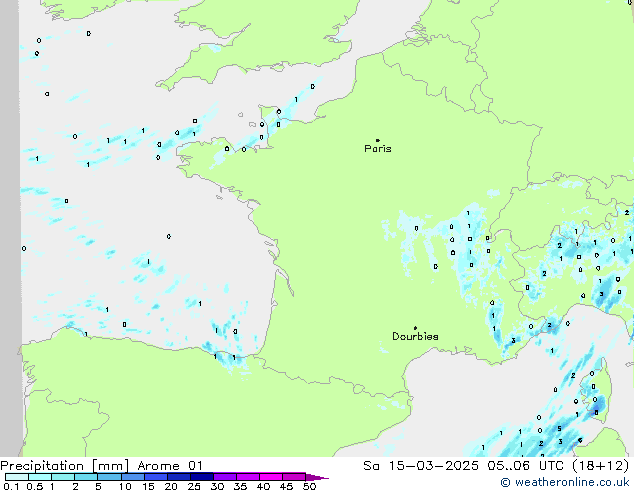
Task: Click the '05..06 UTC' time text
Action: point(526,466)
